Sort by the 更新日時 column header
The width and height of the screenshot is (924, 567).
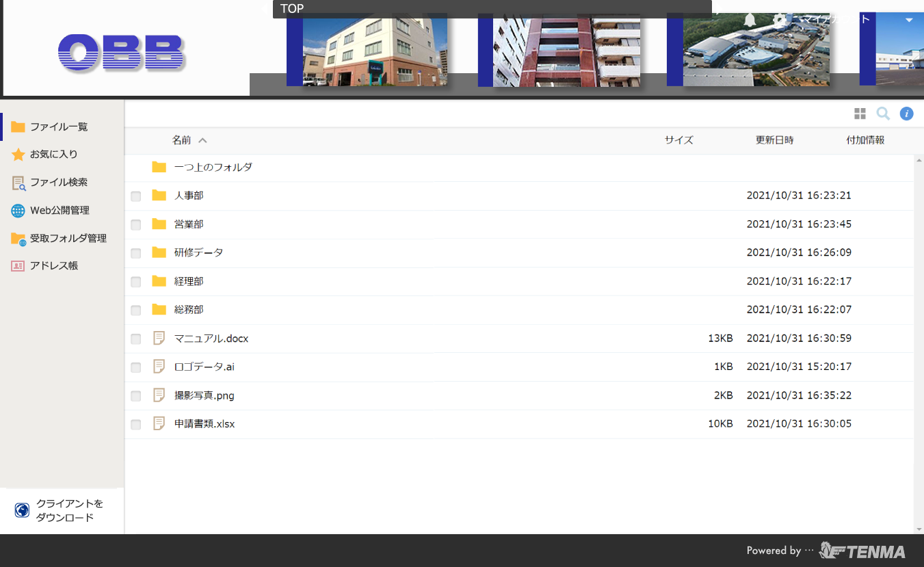click(x=774, y=140)
